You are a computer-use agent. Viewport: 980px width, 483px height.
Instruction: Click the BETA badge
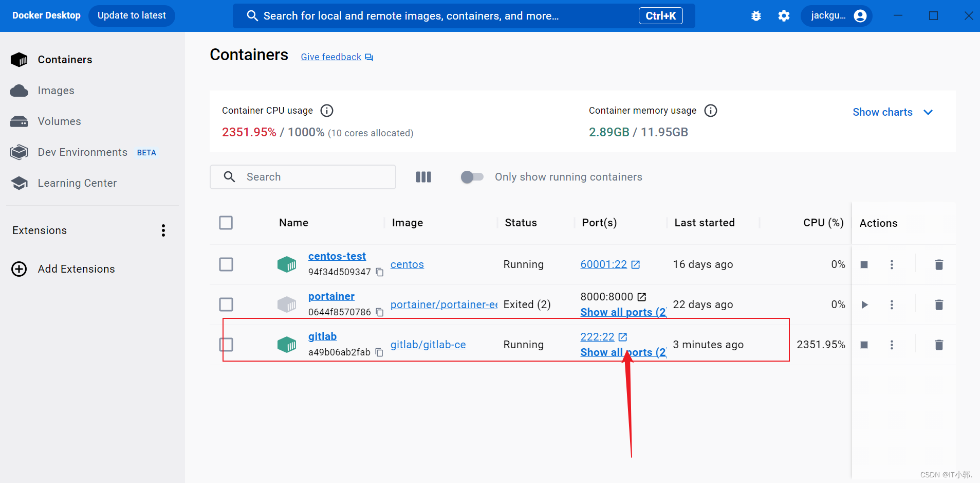pos(146,153)
